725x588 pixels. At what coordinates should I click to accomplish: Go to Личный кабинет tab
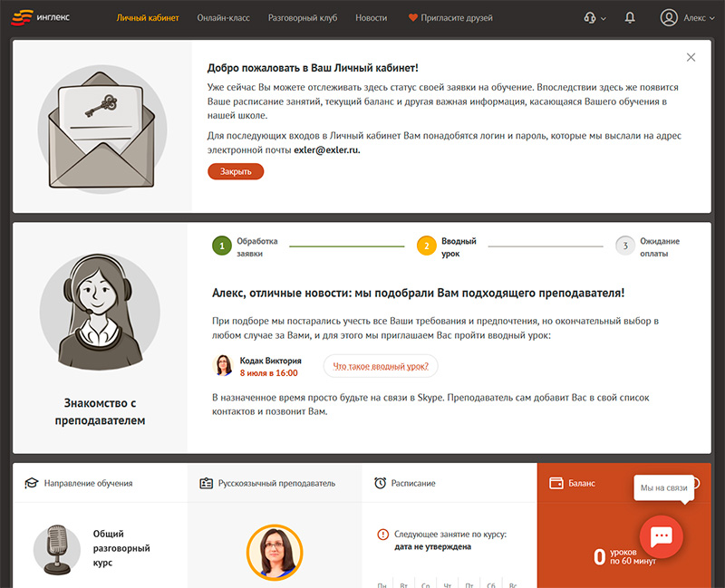click(x=148, y=18)
